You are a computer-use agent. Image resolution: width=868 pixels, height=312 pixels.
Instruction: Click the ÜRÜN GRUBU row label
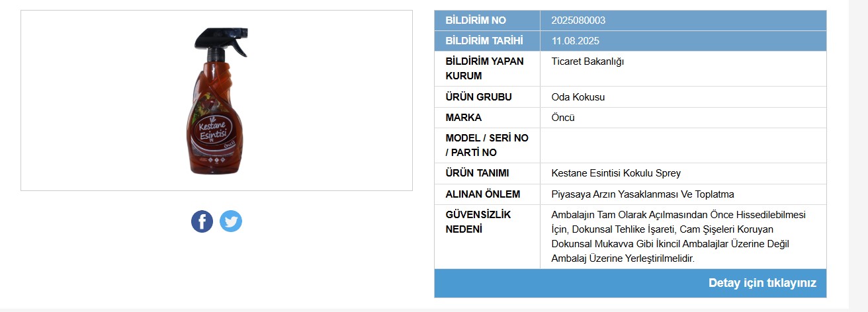pyautogui.click(x=479, y=97)
